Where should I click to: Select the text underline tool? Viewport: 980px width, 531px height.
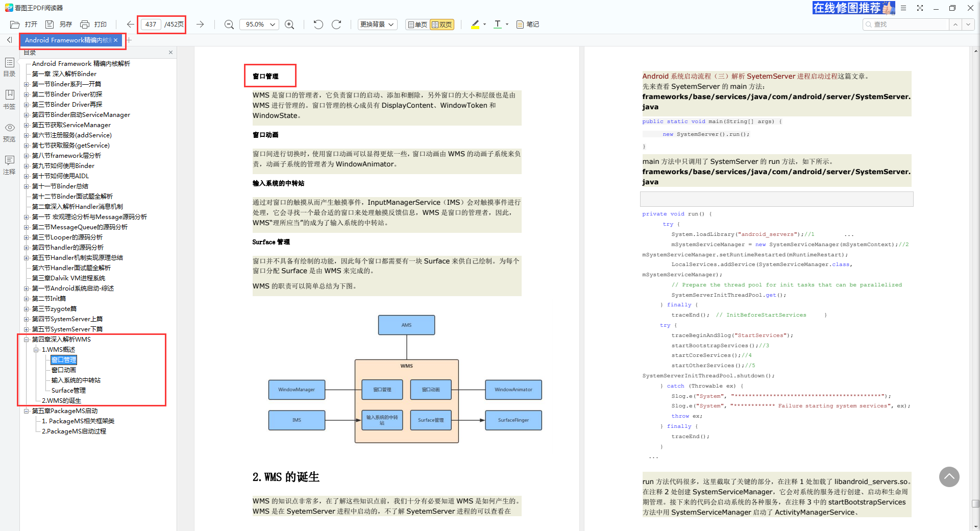498,25
